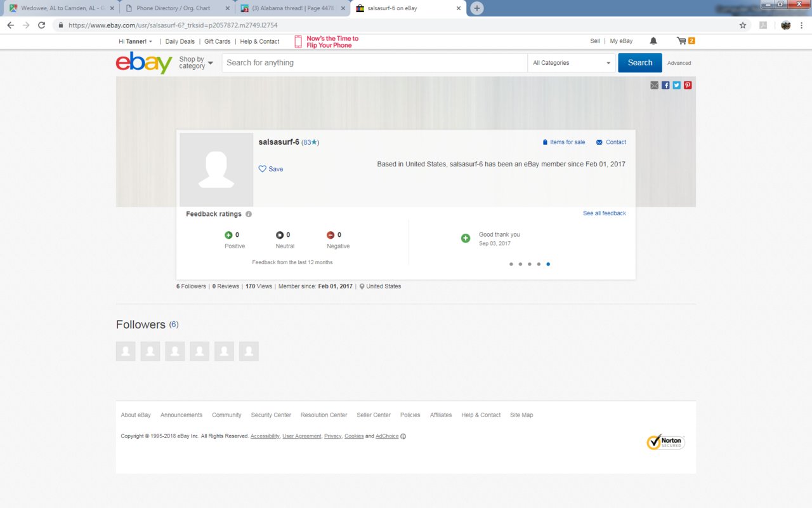812x508 pixels.
Task: Click browser back arrow
Action: 10,25
